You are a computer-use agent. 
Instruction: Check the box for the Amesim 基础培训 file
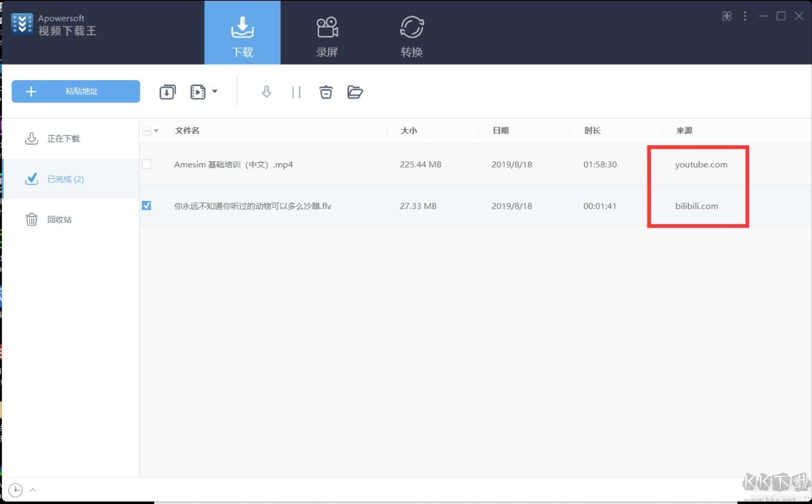pos(147,164)
